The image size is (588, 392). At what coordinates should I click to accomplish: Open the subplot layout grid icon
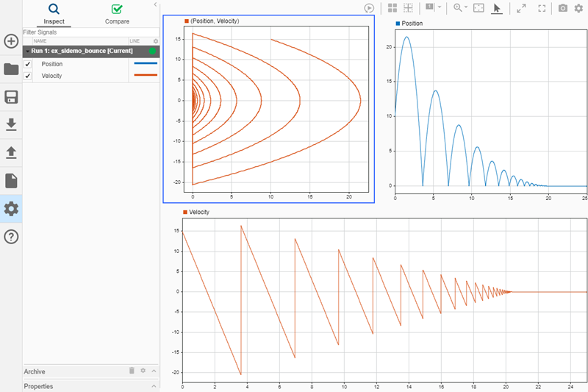[x=392, y=8]
